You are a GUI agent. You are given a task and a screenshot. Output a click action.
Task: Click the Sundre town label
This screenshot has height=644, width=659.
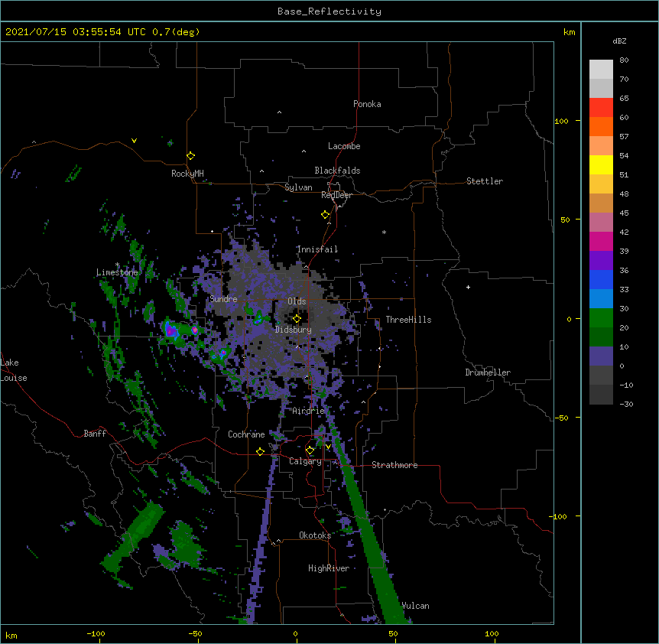pyautogui.click(x=223, y=299)
